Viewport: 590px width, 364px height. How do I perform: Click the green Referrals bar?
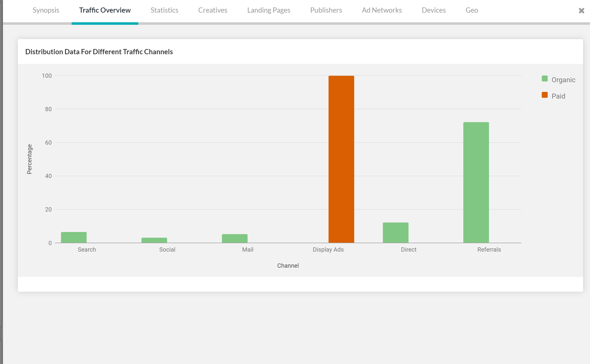point(476,182)
